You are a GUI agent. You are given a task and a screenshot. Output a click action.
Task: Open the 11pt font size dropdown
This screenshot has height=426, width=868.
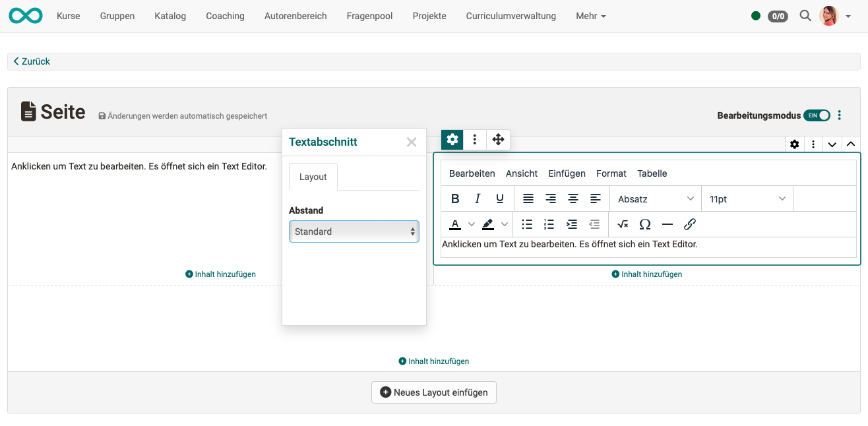point(747,198)
